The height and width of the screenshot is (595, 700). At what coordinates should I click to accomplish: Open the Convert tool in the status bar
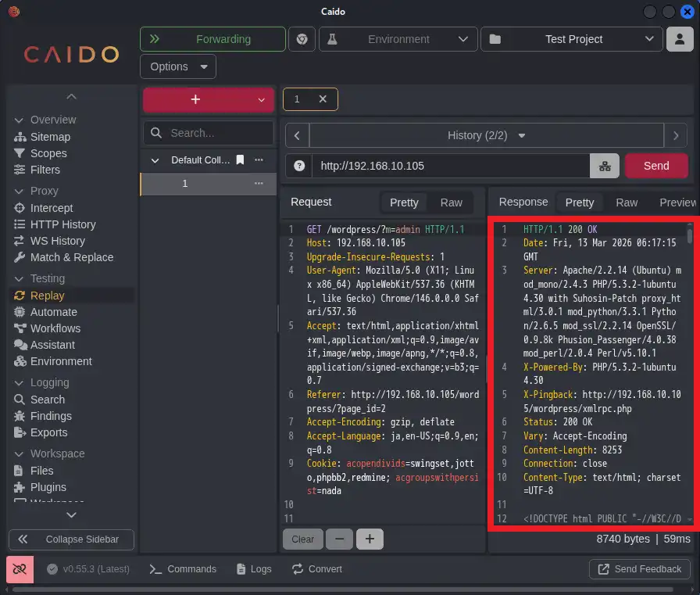pyautogui.click(x=317, y=569)
